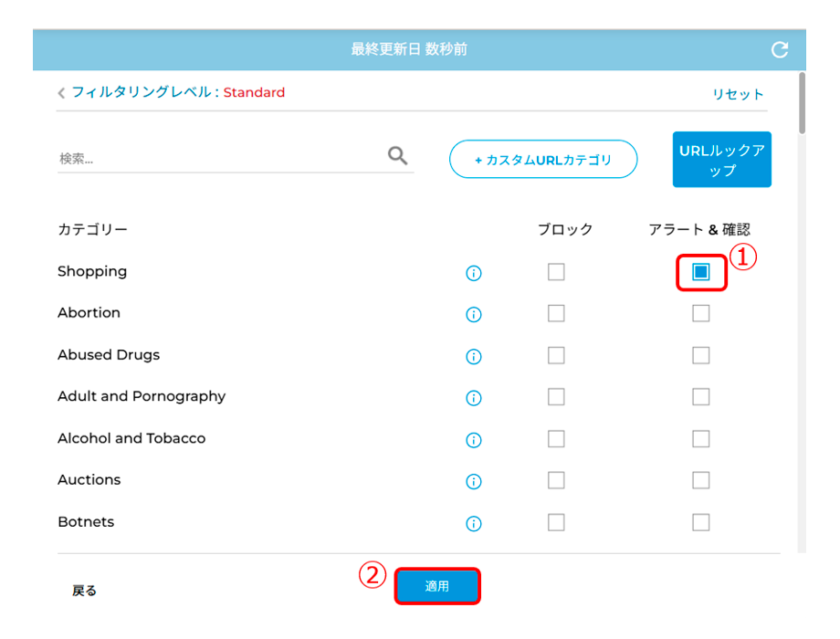Uncheck Shopping alert & confirm checkbox

click(x=700, y=272)
